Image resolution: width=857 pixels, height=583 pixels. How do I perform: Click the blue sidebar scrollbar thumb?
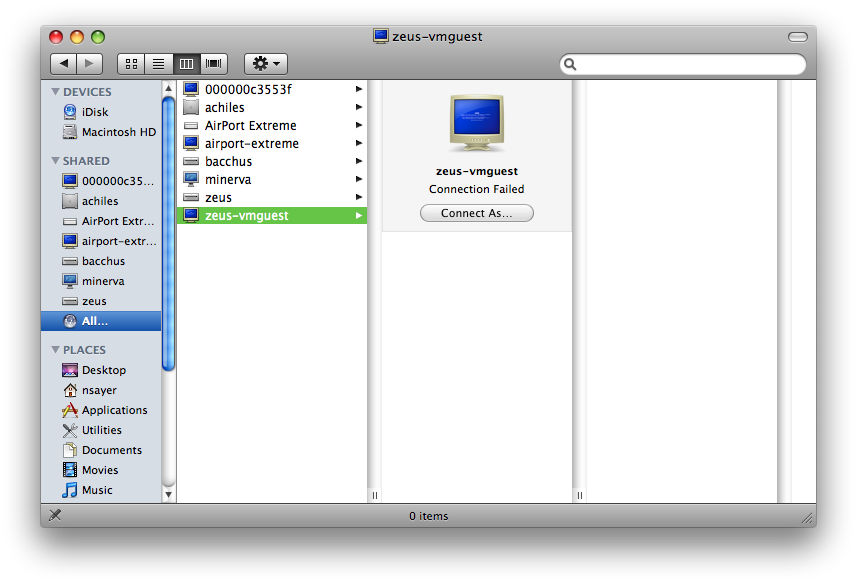click(169, 234)
